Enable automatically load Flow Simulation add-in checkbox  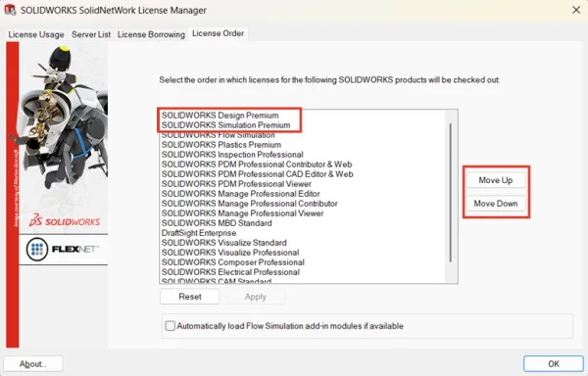tap(171, 326)
